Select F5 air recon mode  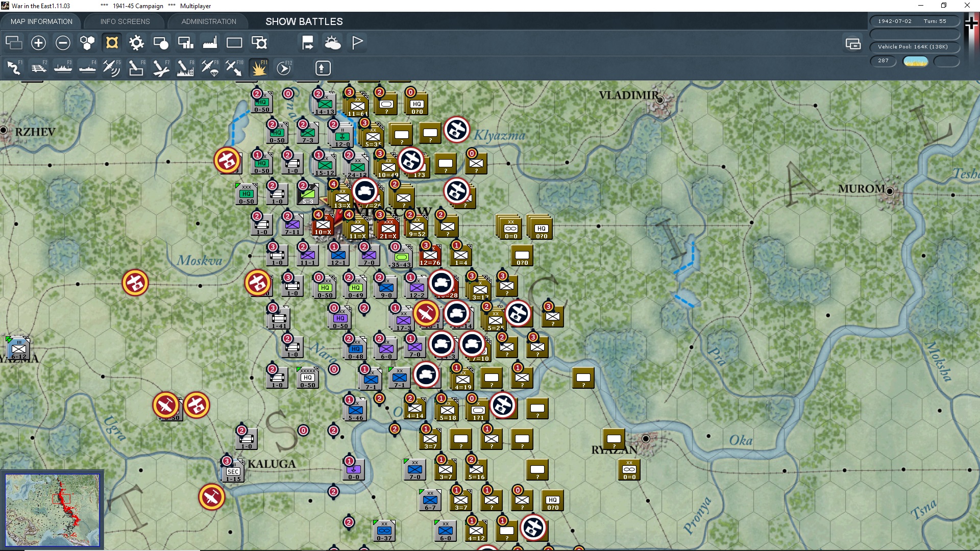click(112, 68)
